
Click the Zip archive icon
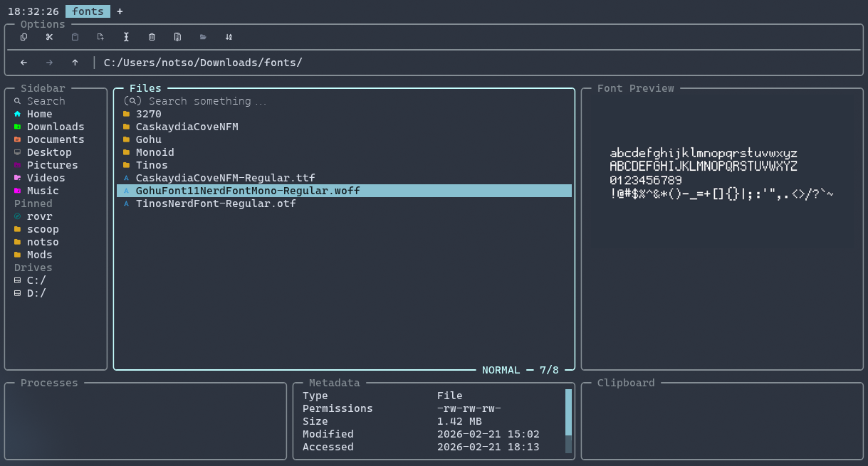pos(177,37)
